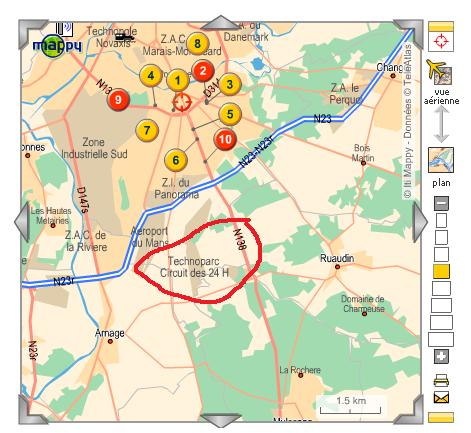Email the map via envelope icon
471x433 pixels.
coord(441,398)
